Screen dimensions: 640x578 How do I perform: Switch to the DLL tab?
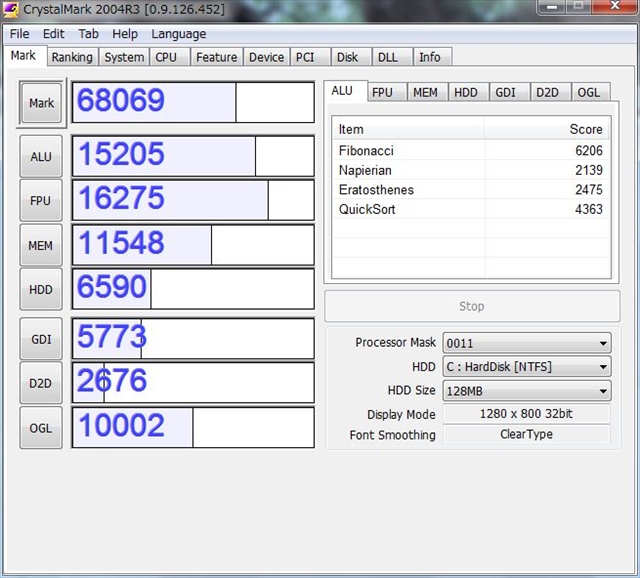392,57
